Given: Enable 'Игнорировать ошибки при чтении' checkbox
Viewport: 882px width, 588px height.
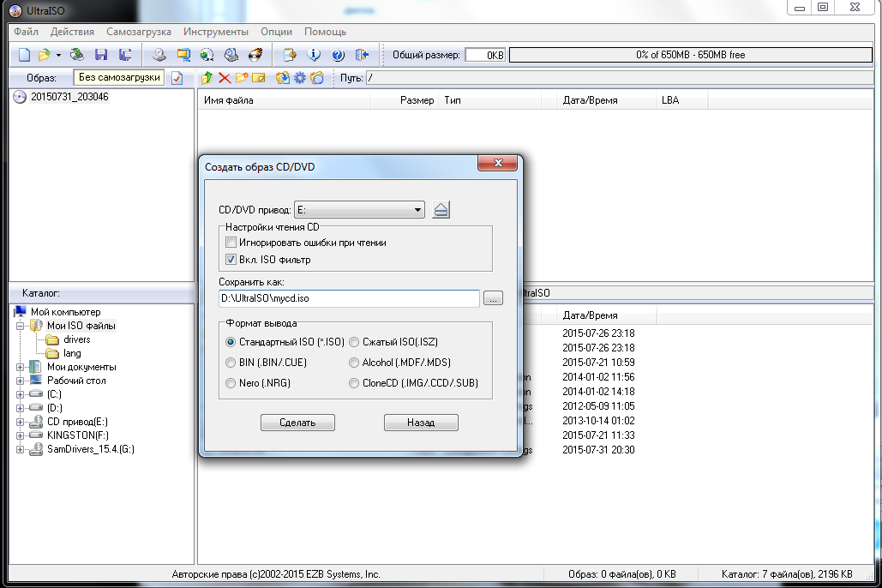Looking at the screenshot, I should coord(231,243).
